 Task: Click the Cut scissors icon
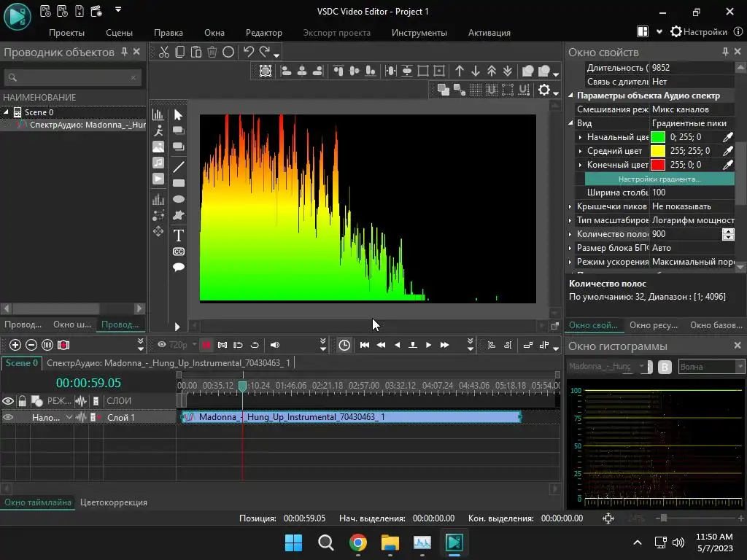[x=164, y=52]
